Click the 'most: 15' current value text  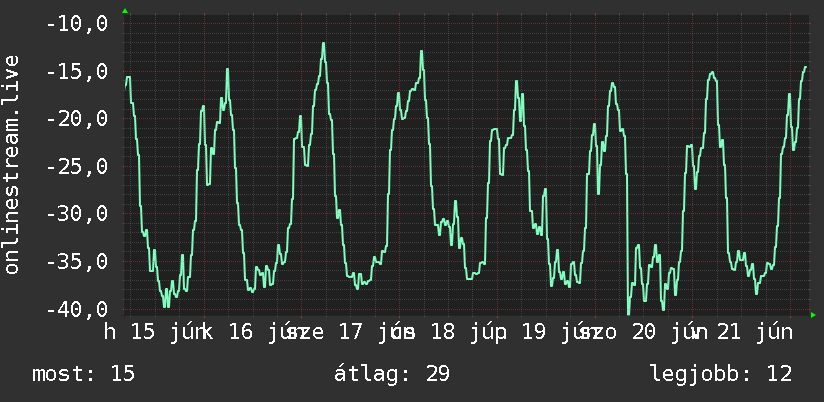(84, 374)
